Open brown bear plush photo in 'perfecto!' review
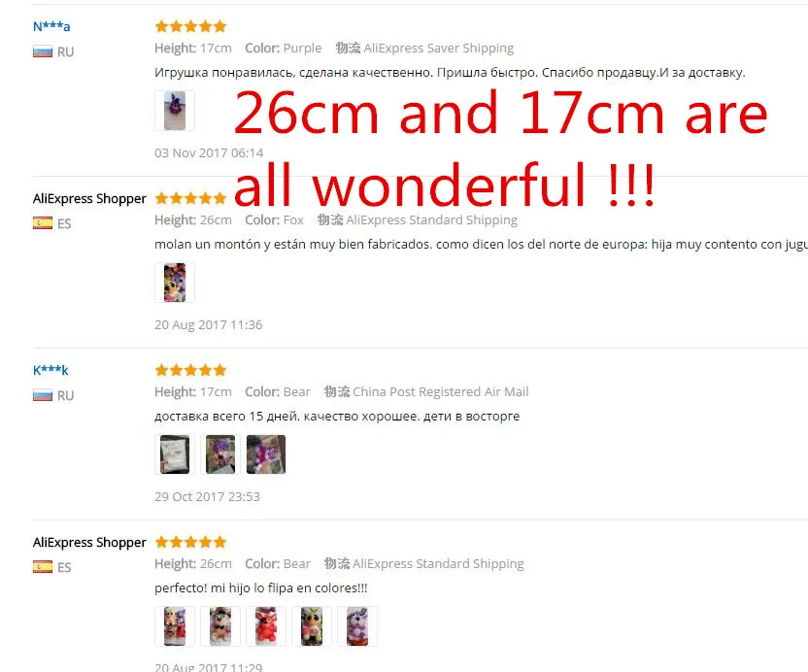This screenshot has width=808, height=672. [220, 626]
